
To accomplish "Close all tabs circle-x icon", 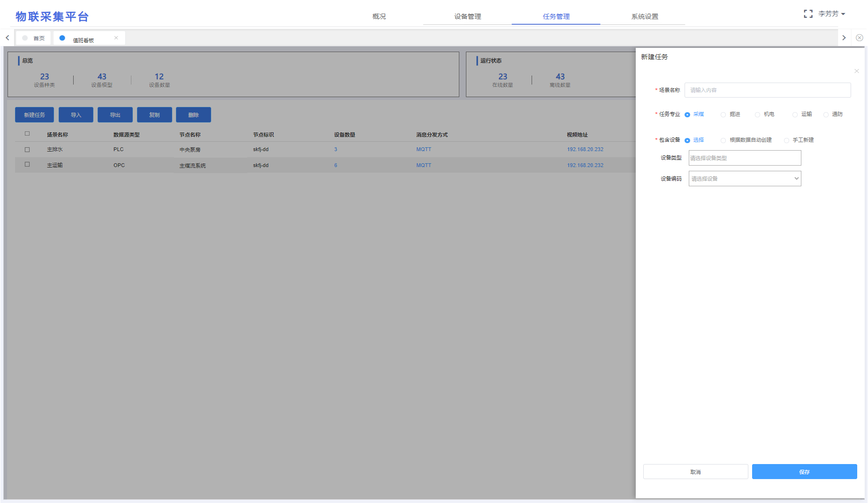I will (860, 38).
